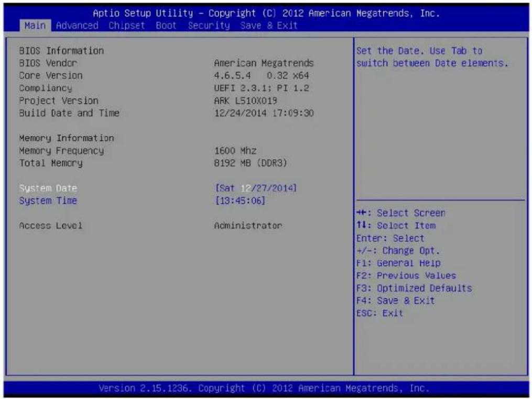This screenshot has width=532, height=399.
Task: Select the System Time label
Action: point(48,201)
